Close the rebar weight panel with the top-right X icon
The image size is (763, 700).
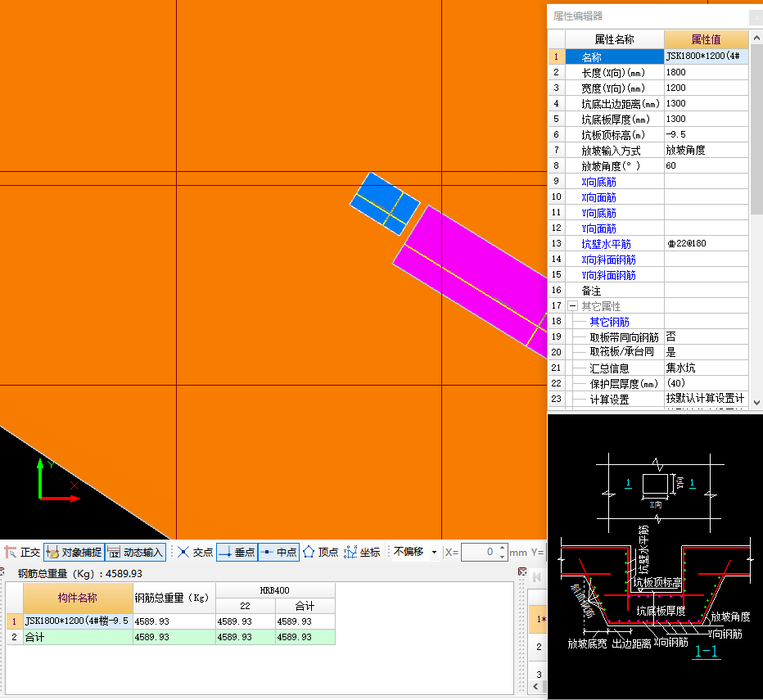point(522,571)
